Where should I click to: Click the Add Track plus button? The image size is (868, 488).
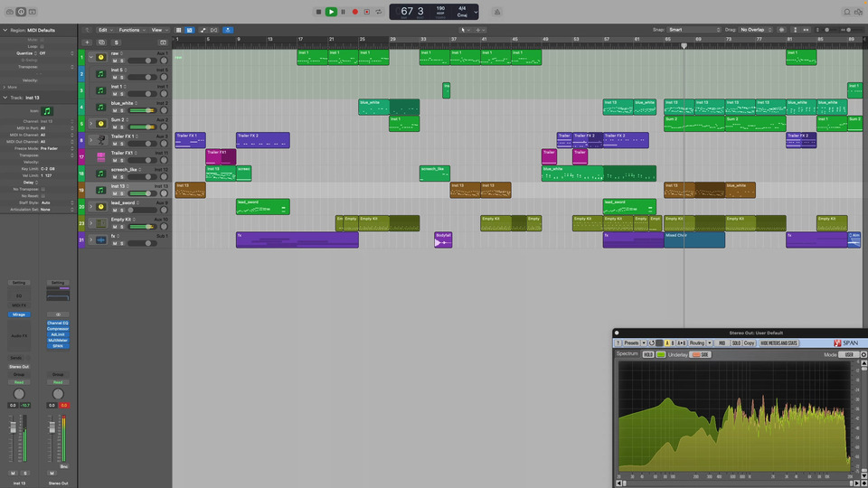87,42
